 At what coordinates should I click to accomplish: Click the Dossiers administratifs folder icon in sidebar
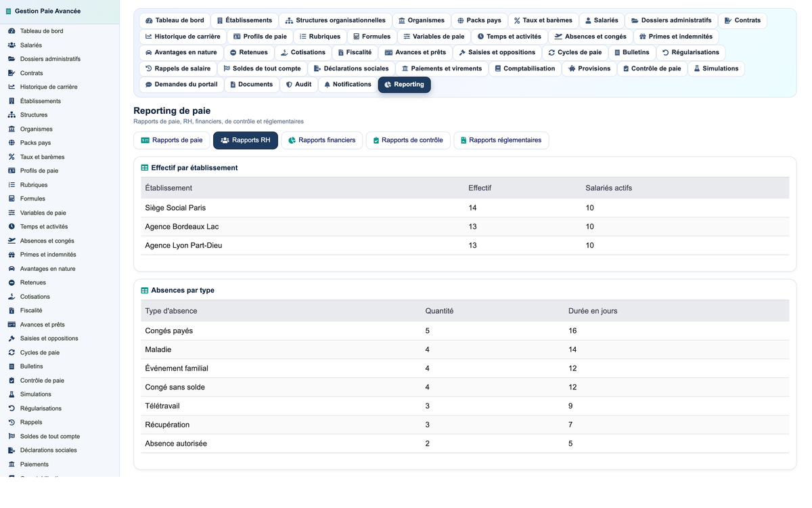12,59
